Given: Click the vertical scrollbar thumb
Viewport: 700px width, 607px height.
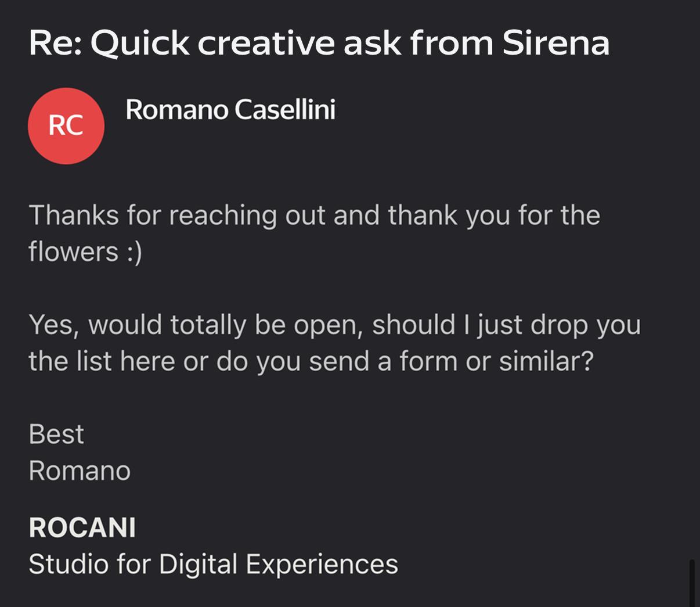Looking at the screenshot, I should click(691, 583).
